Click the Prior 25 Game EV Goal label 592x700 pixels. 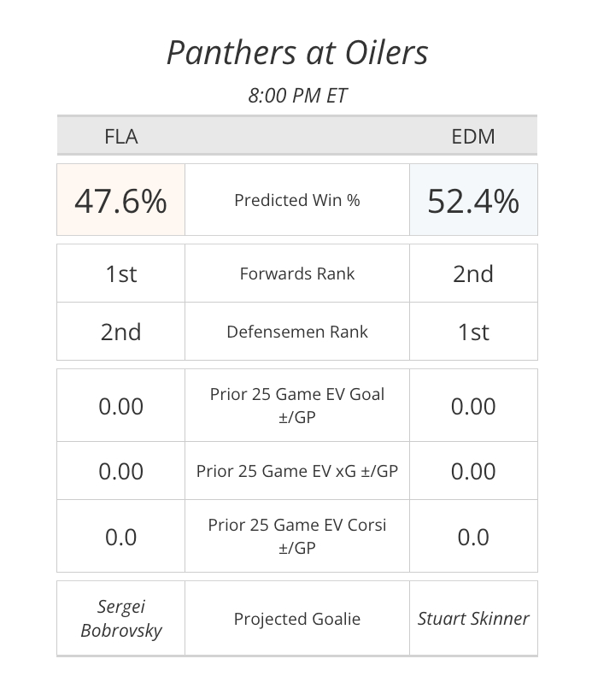(296, 406)
